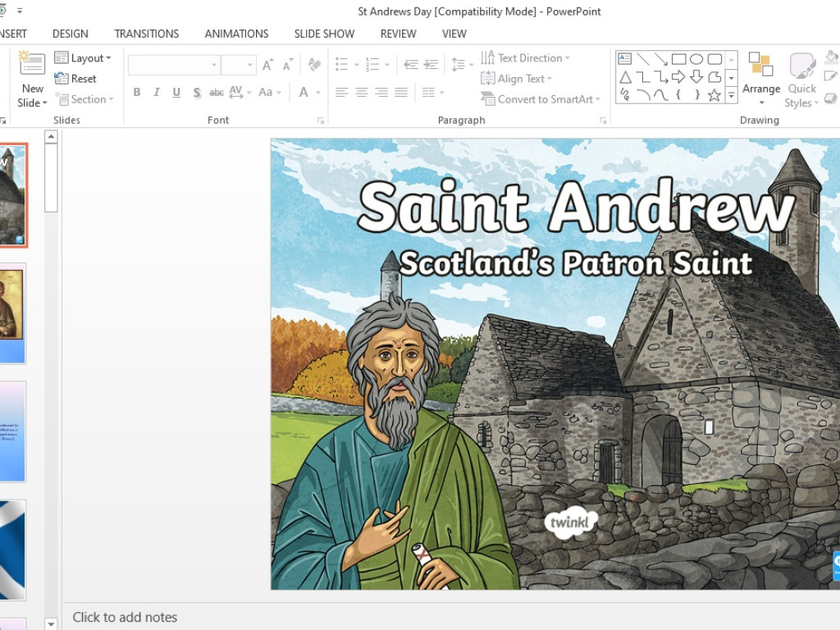Select the REVIEW tab
840x630 pixels.
click(398, 34)
